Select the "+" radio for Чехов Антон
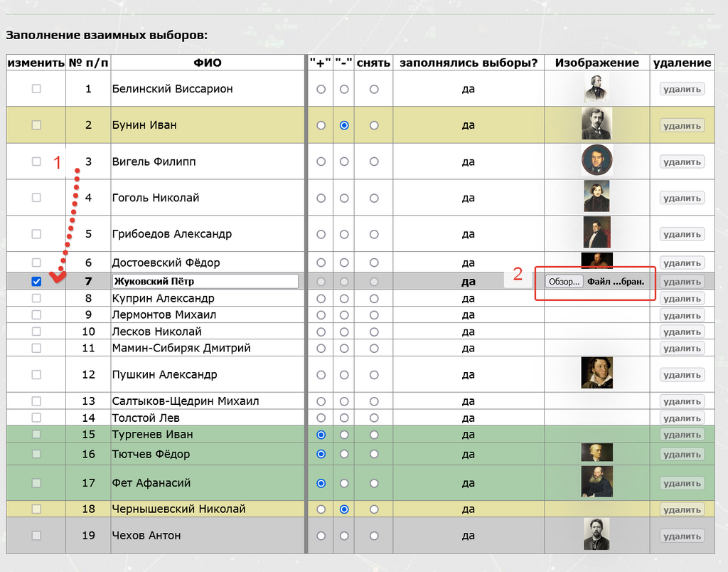The height and width of the screenshot is (572, 728). point(320,534)
